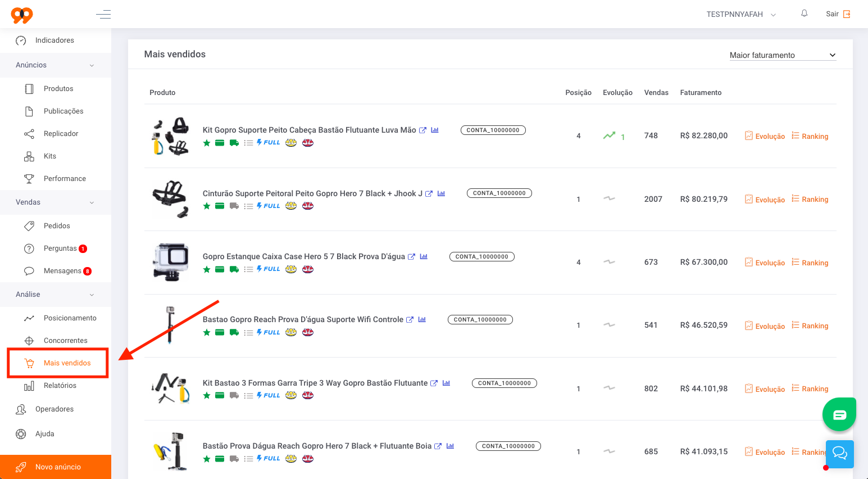Open Kits in sidebar
The width and height of the screenshot is (868, 479).
coord(50,156)
